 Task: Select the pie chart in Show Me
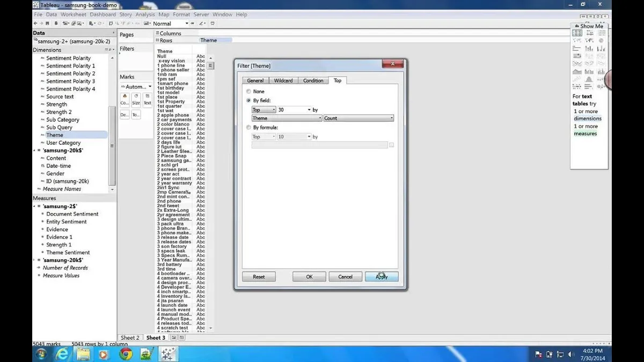(x=601, y=40)
